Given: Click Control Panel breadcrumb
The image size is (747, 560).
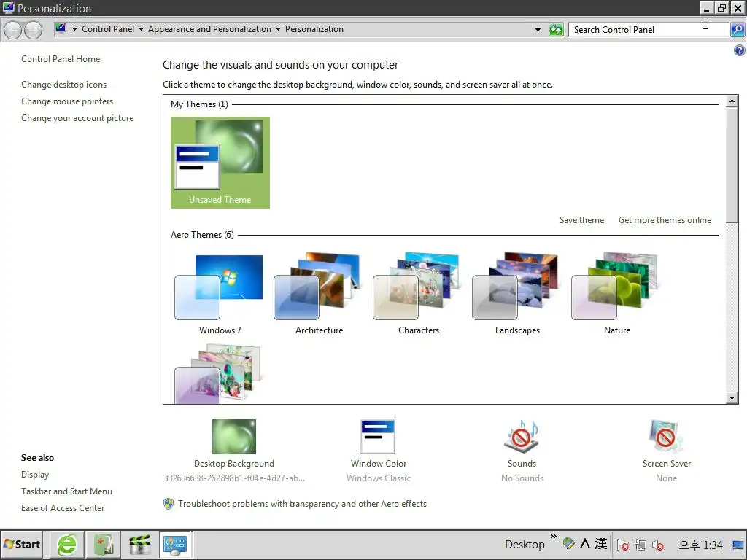Looking at the screenshot, I should tap(108, 29).
